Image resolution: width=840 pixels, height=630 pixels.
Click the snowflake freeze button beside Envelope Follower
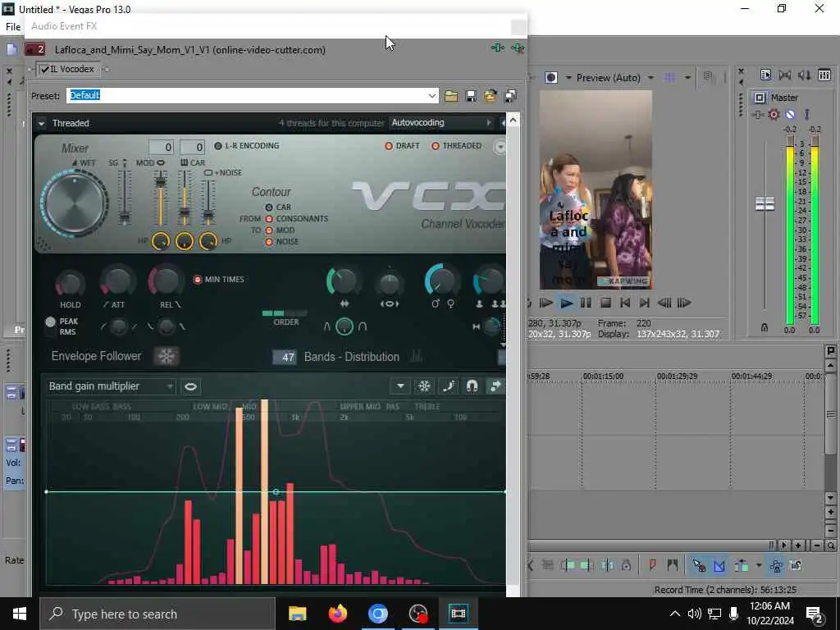click(x=166, y=356)
